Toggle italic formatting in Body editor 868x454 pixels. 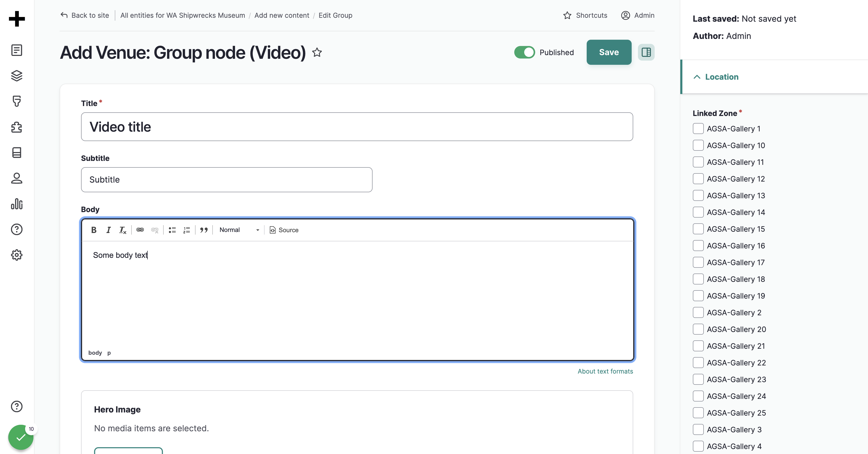tap(109, 230)
